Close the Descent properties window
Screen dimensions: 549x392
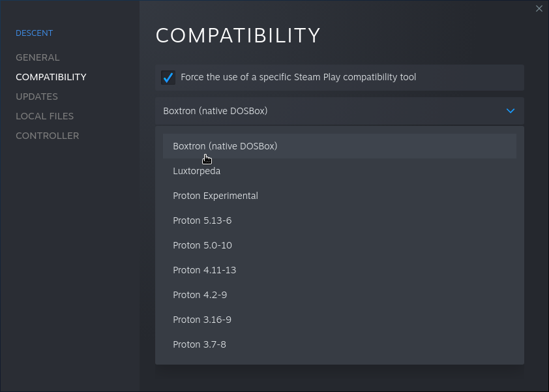[539, 8]
